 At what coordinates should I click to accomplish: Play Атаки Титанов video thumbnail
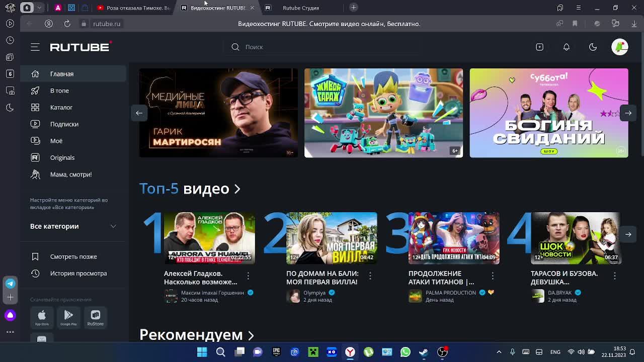pos(454,238)
